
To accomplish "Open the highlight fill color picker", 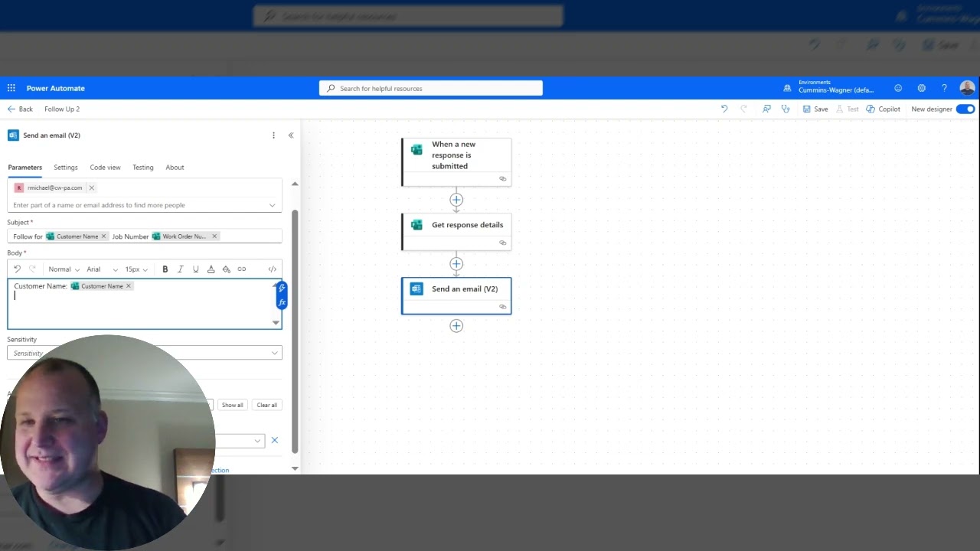I will pos(226,269).
